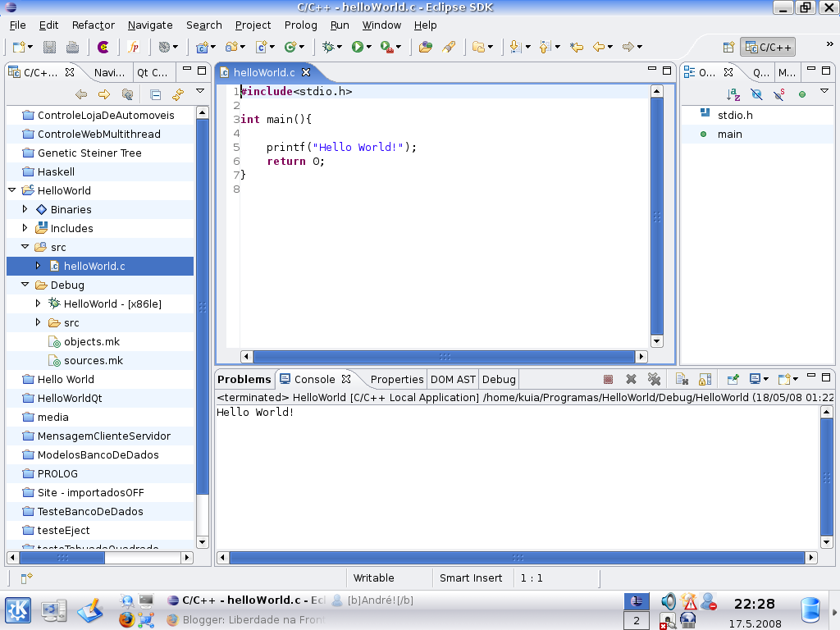
Task: Select objects.mk file in tree
Action: (92, 341)
